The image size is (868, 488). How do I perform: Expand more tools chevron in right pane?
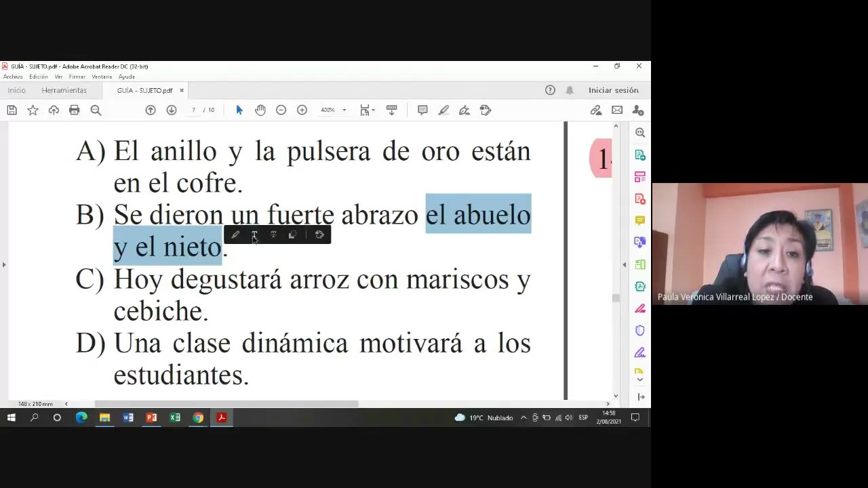(x=640, y=380)
